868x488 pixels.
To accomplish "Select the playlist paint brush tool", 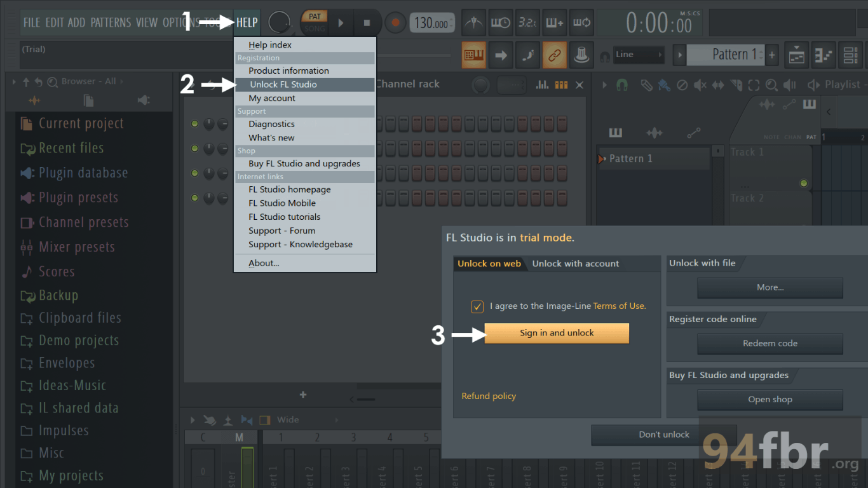I will coord(664,85).
